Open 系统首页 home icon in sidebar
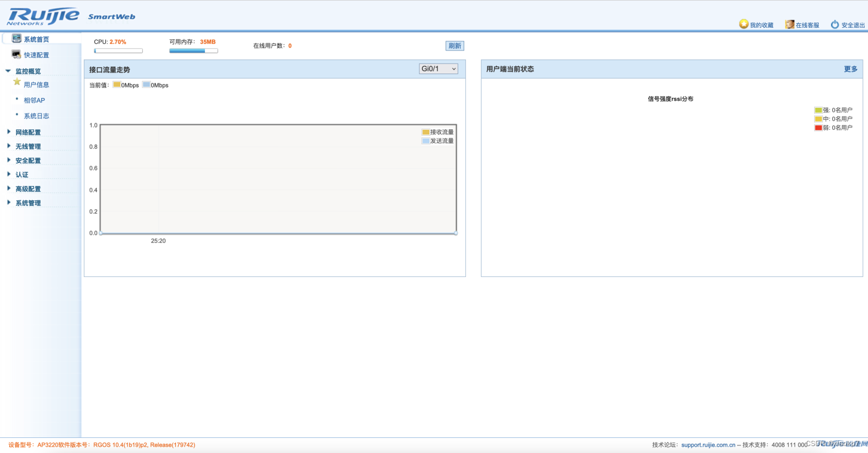This screenshot has height=453, width=868. tap(16, 39)
